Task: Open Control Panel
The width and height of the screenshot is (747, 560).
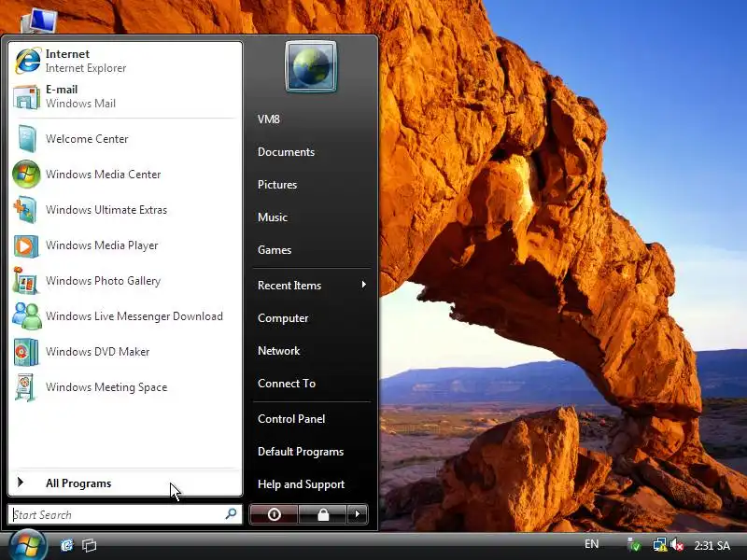Action: click(291, 419)
